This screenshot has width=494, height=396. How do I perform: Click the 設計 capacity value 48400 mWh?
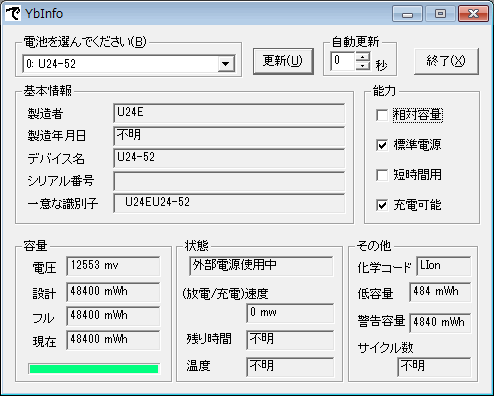[113, 292]
